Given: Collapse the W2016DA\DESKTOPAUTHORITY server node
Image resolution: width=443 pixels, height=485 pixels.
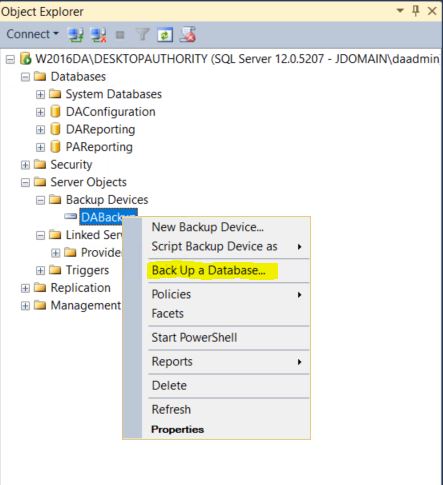Looking at the screenshot, I should [x=10, y=60].
